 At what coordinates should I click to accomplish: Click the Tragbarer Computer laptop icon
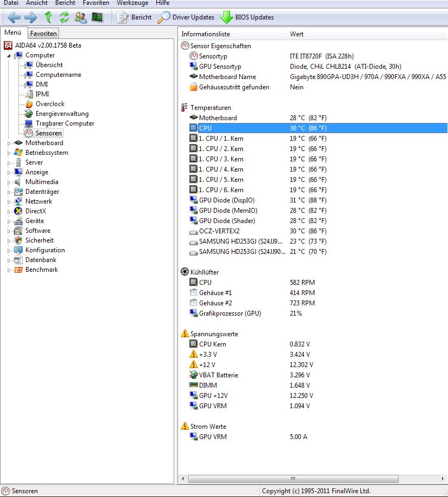point(29,123)
